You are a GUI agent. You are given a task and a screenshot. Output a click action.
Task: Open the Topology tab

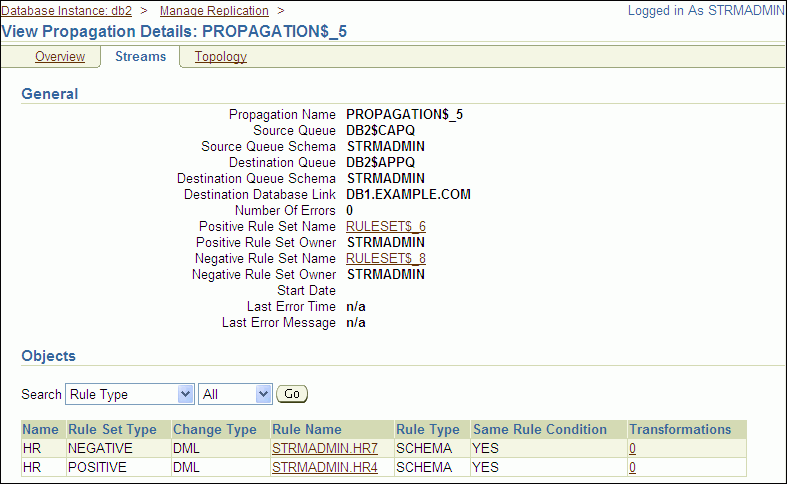click(220, 57)
